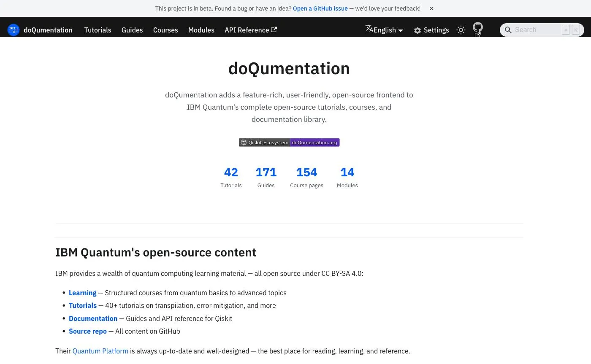591x364 pixels.
Task: Click the Qiskit Ecosystem badge
Action: 289,143
